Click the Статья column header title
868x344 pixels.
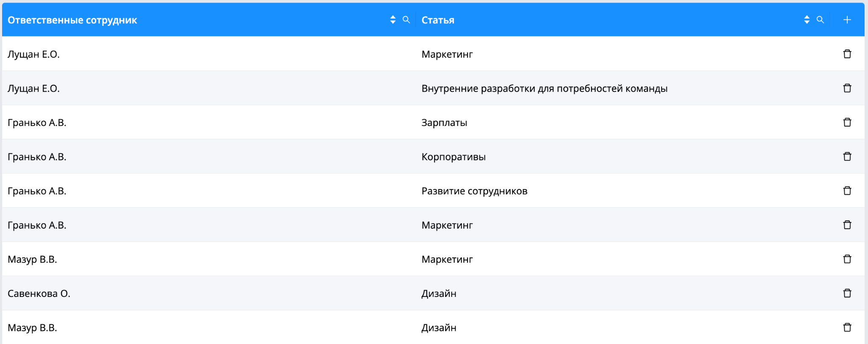pyautogui.click(x=438, y=20)
